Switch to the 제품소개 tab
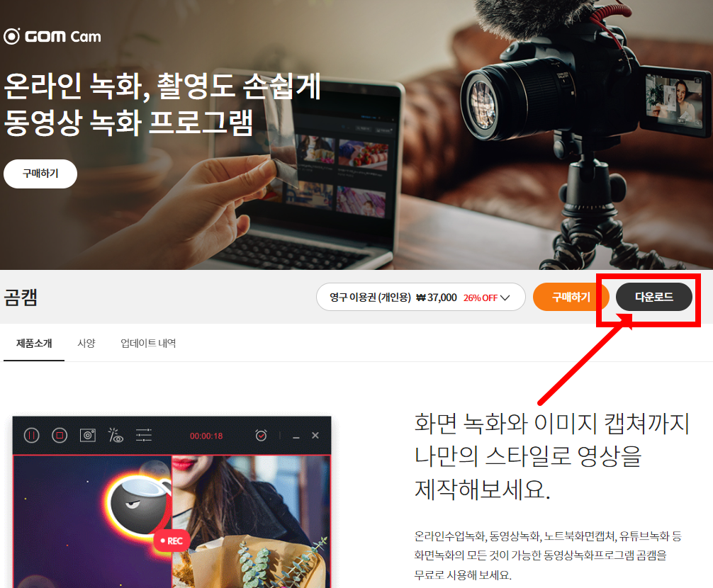The height and width of the screenshot is (588, 713). coord(33,343)
